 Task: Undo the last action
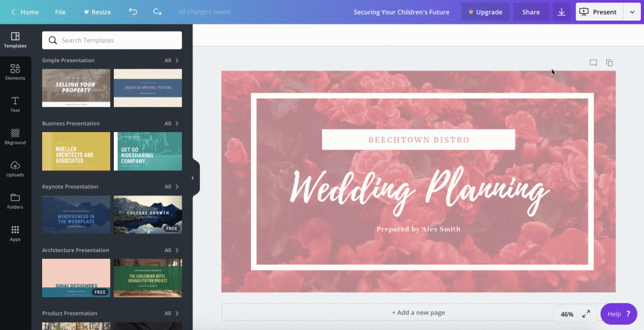[133, 11]
